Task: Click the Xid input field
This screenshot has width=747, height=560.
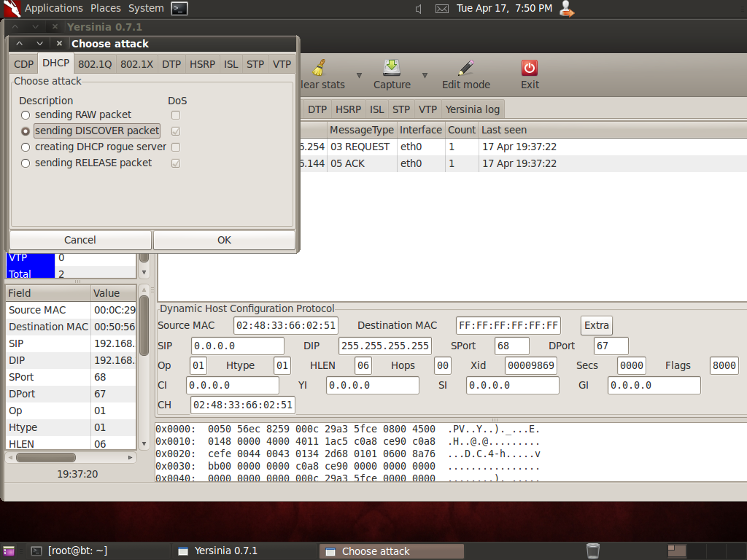Action: pos(531,366)
